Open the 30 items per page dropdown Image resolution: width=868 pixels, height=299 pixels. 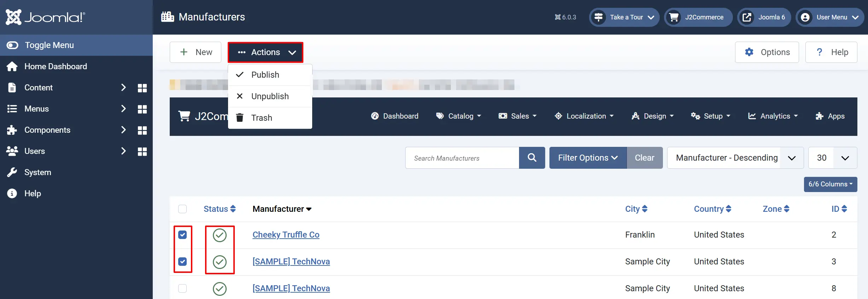(x=833, y=158)
